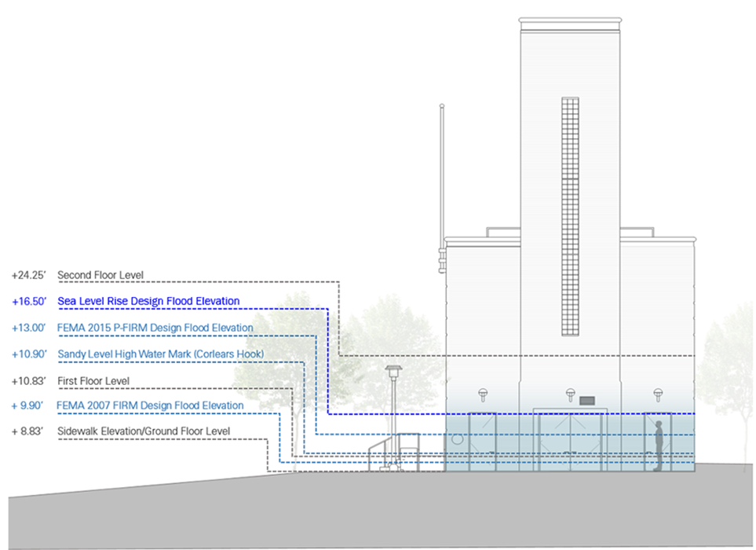Click the round porthole window on the building
756x550 pixels.
click(458, 441)
